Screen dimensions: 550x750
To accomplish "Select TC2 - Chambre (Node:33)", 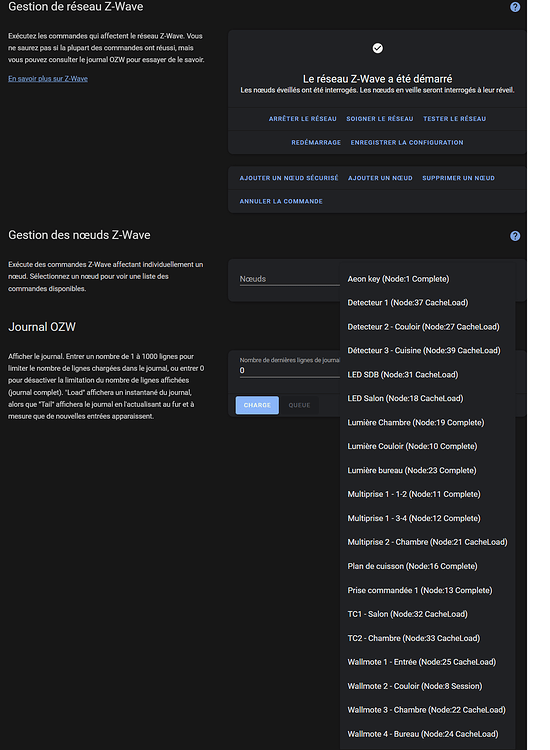I will [428, 638].
